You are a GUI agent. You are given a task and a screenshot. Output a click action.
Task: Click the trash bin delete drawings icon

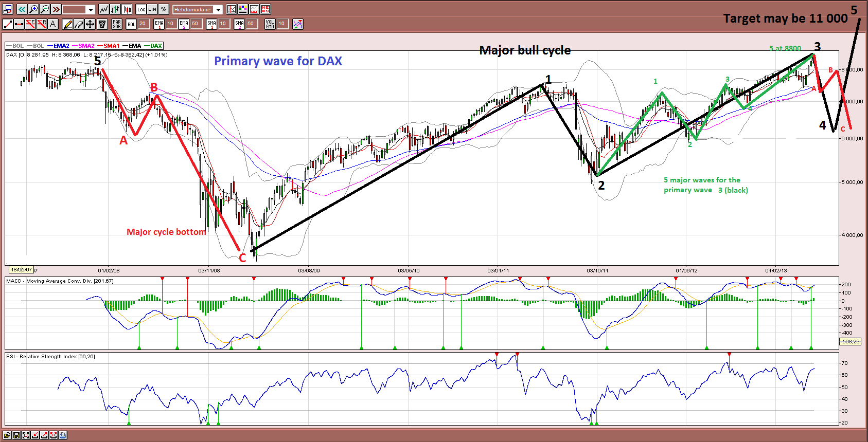[x=102, y=24]
